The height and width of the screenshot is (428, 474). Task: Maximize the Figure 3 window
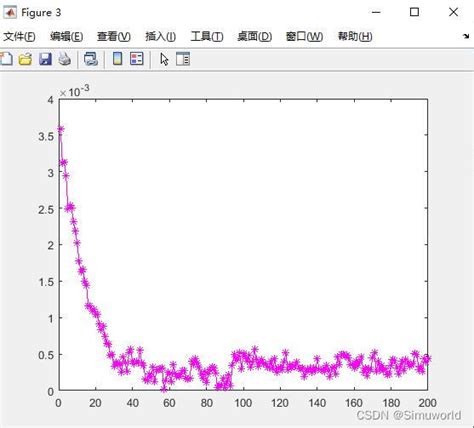(x=414, y=12)
